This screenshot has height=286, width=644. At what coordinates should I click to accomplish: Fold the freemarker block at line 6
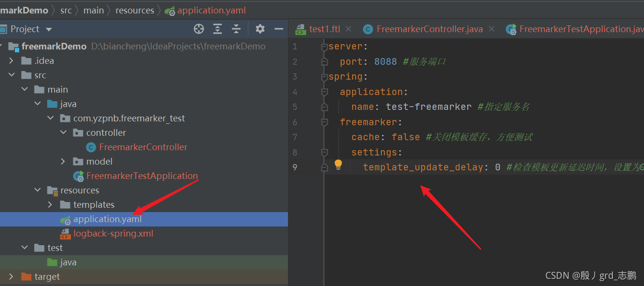click(324, 122)
